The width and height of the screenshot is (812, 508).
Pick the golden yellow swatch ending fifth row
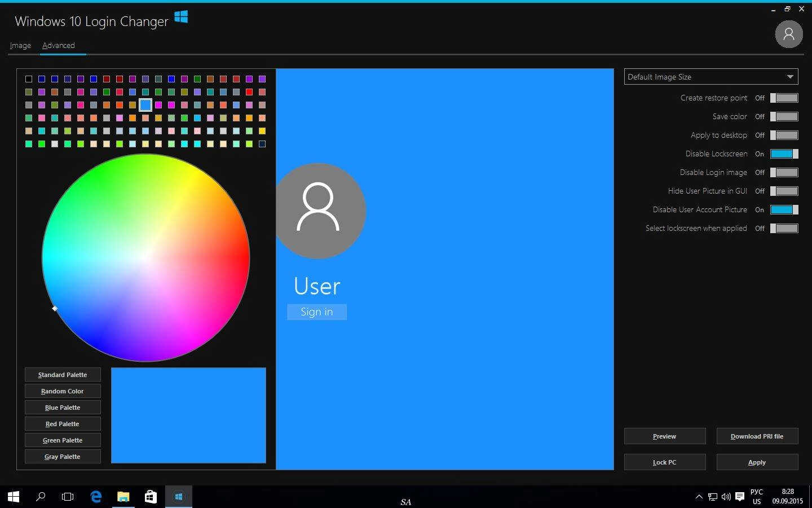pos(262,131)
